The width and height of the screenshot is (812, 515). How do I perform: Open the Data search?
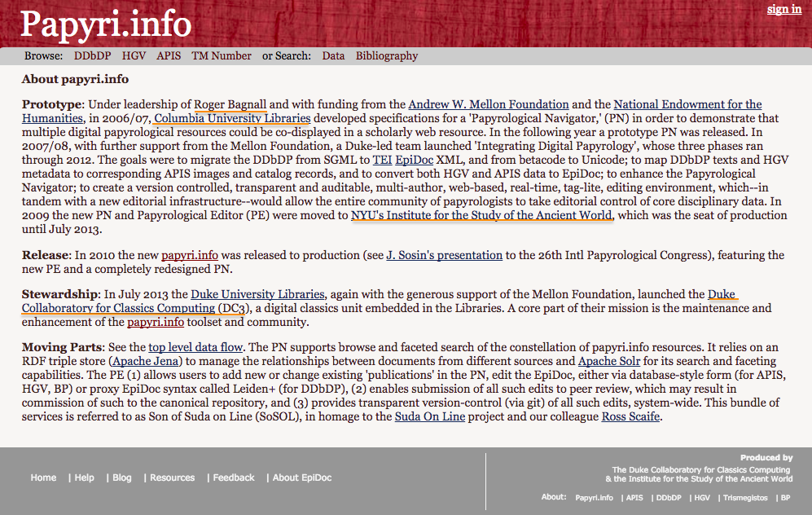[x=333, y=56]
